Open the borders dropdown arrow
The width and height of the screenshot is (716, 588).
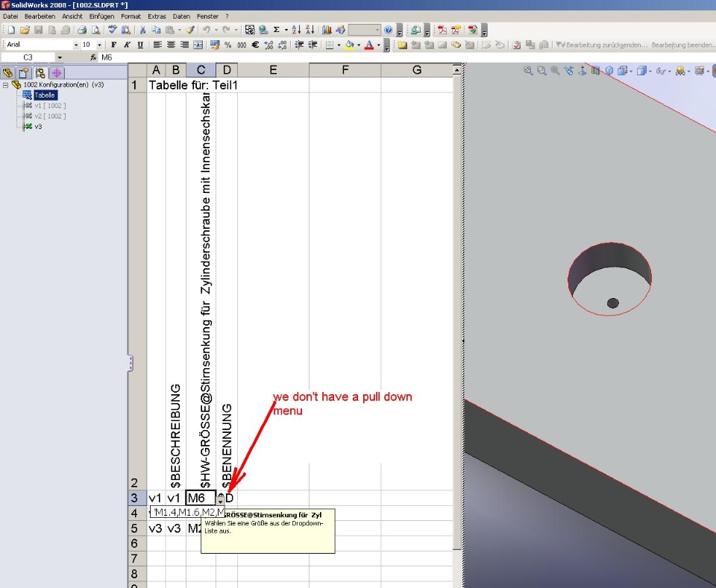click(x=339, y=45)
